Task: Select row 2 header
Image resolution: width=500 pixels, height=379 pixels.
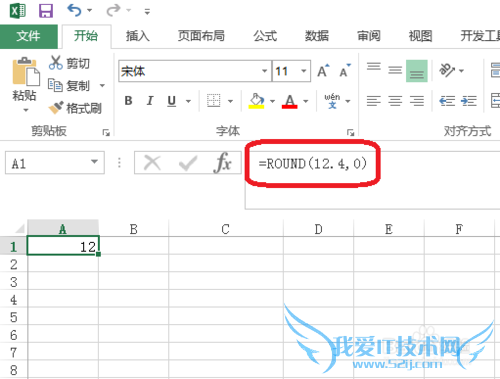Action: tap(13, 264)
